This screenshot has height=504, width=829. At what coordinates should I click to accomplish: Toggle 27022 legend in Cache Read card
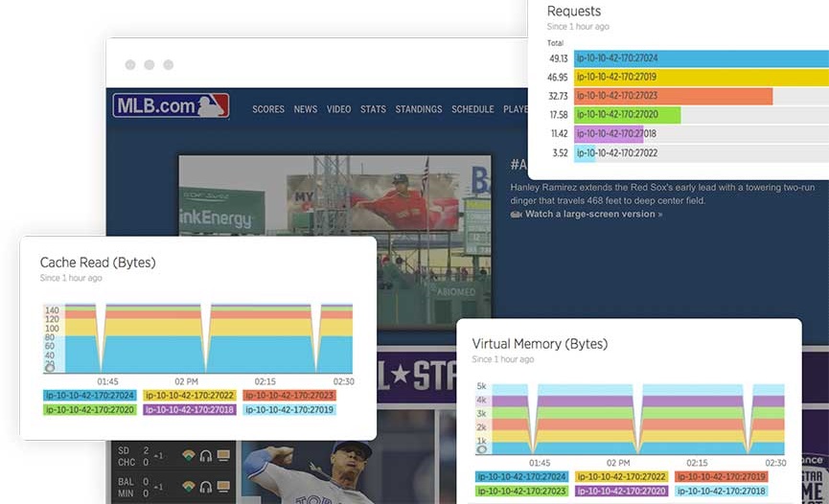click(189, 395)
